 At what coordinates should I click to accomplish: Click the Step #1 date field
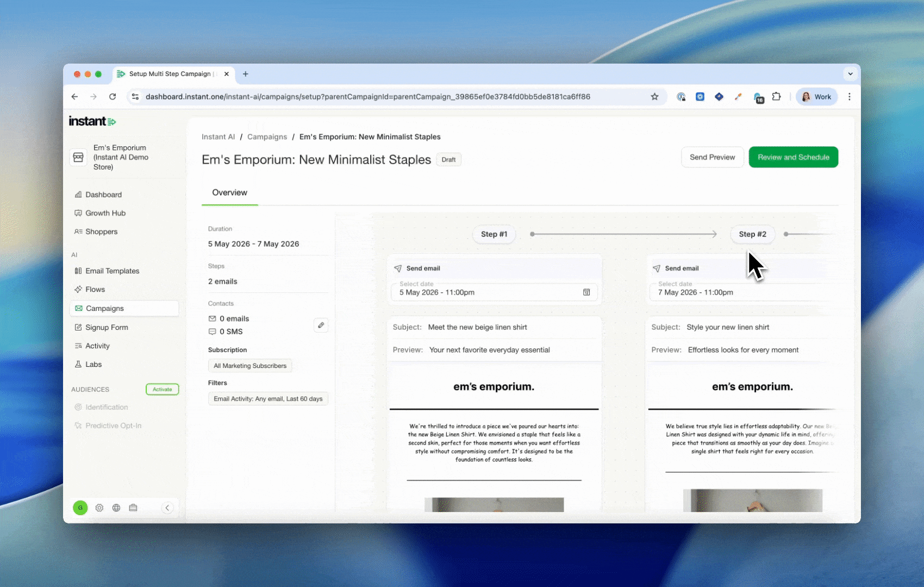(494, 292)
